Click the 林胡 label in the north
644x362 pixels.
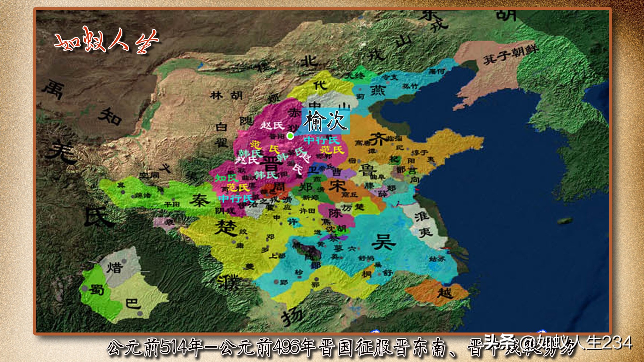point(226,96)
